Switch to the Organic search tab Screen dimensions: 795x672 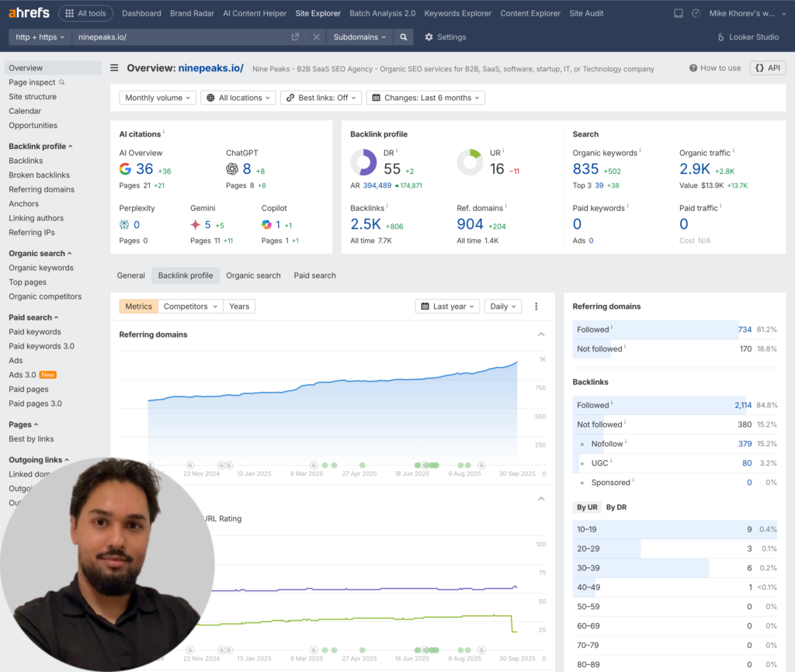tap(253, 275)
